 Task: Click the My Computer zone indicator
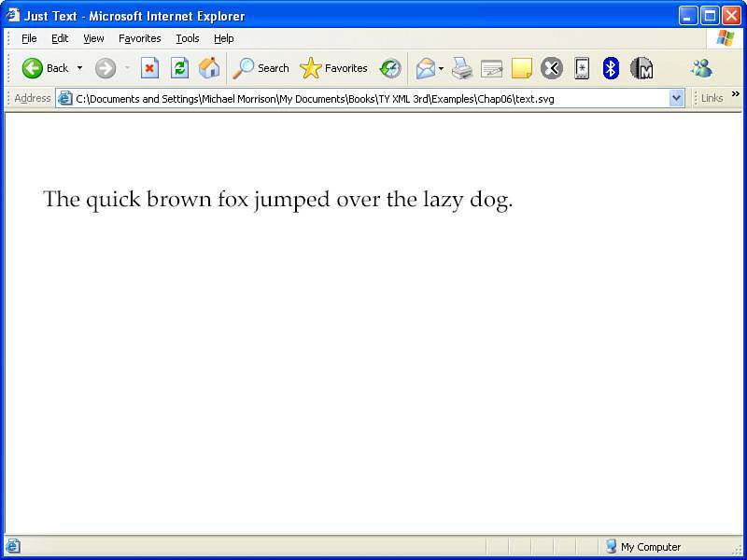click(x=643, y=547)
